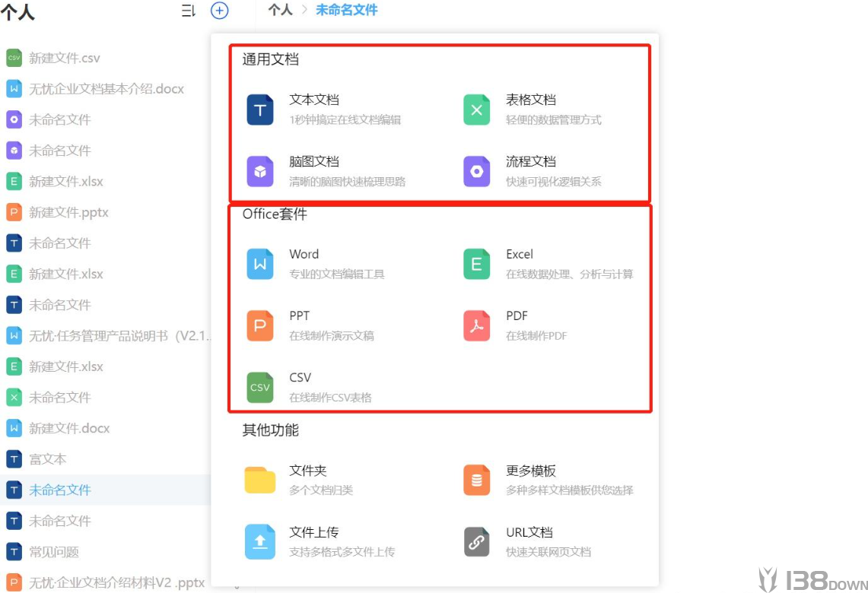Click the T icon beside 富文本
The image size is (868, 593).
[x=14, y=459]
